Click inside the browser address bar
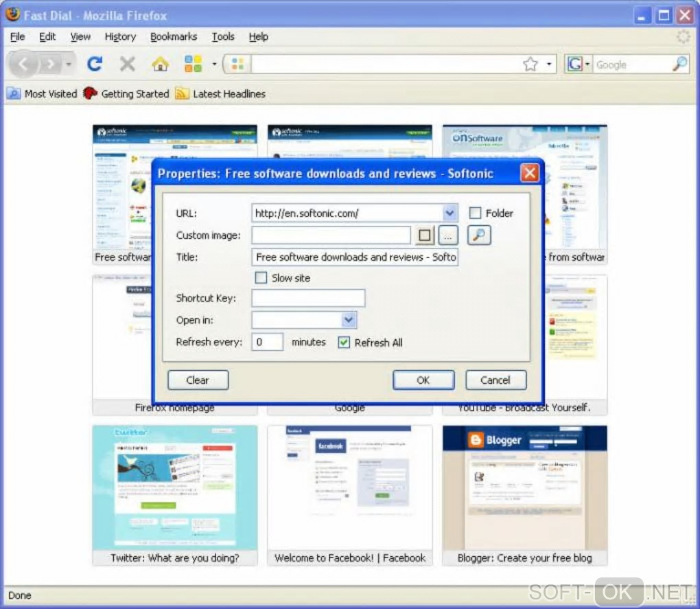 click(x=385, y=65)
